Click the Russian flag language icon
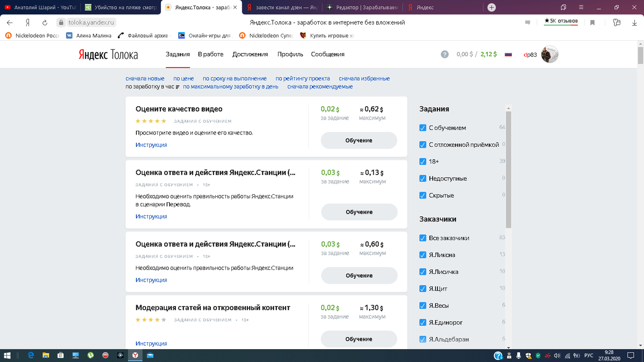Screen dimensions: 644x362 508,54
